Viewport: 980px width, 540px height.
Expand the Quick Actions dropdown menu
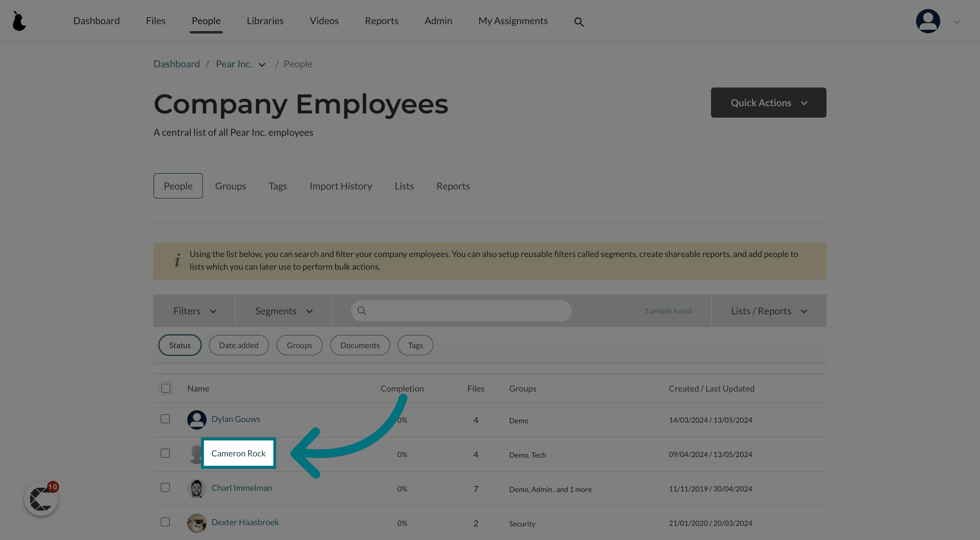(x=768, y=102)
